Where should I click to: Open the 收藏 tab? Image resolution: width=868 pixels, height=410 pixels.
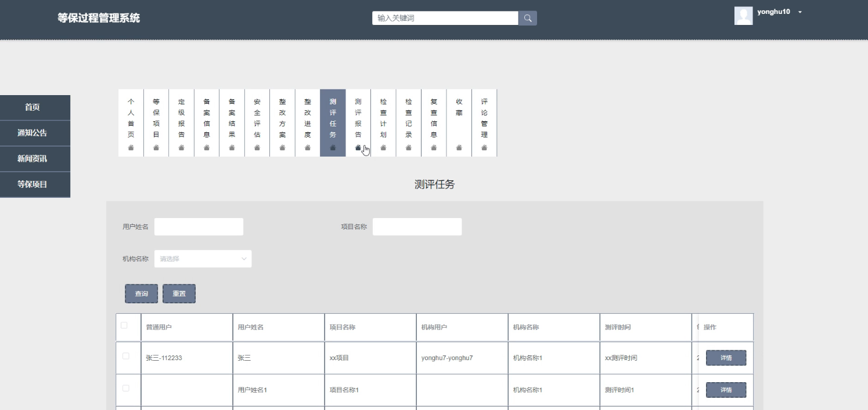(x=459, y=123)
